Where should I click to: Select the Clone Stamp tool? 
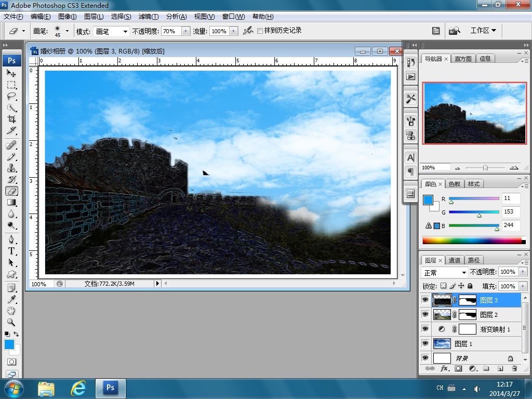(11, 168)
